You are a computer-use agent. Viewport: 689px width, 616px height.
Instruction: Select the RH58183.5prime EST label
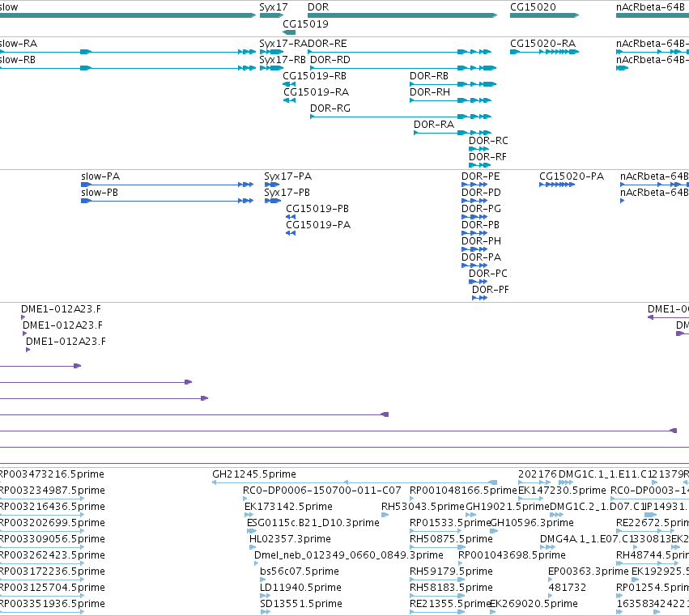tap(451, 588)
